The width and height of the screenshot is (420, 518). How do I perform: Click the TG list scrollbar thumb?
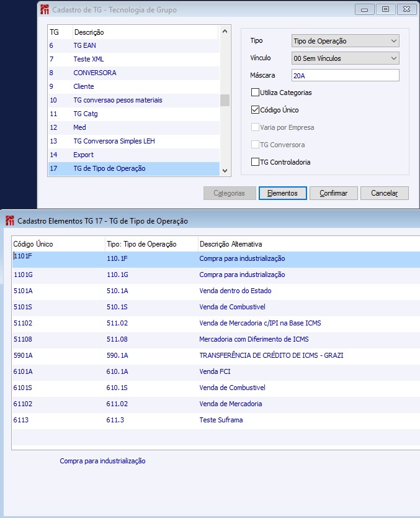[x=225, y=100]
